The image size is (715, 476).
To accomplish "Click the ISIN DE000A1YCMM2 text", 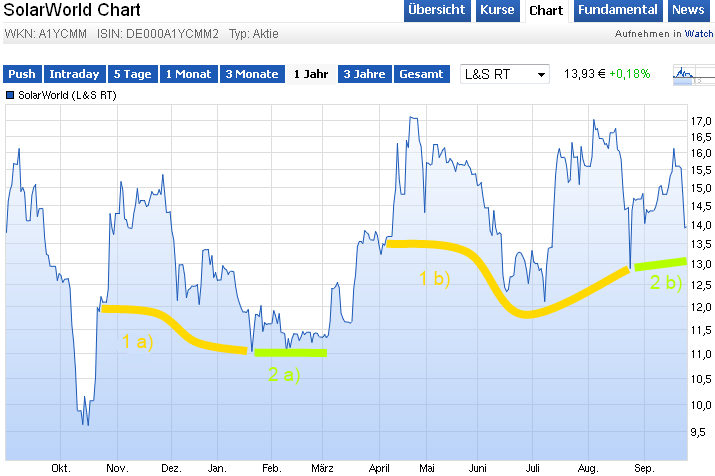I will 158,34.
